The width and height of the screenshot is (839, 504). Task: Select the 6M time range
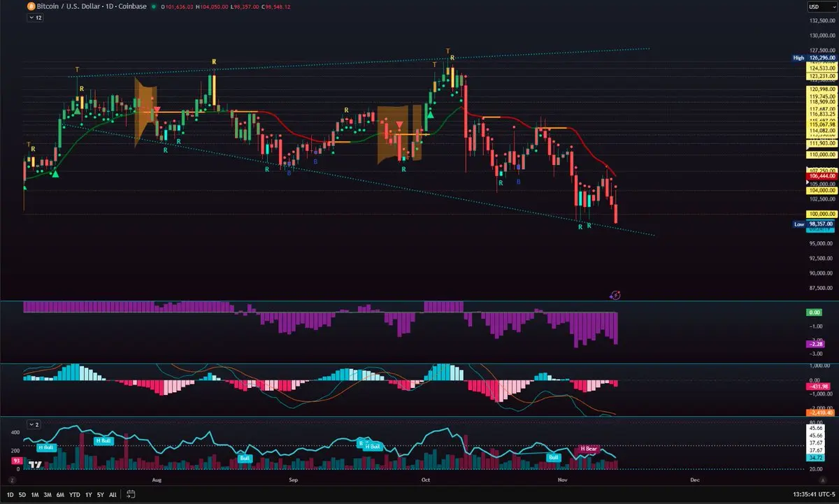[60, 494]
